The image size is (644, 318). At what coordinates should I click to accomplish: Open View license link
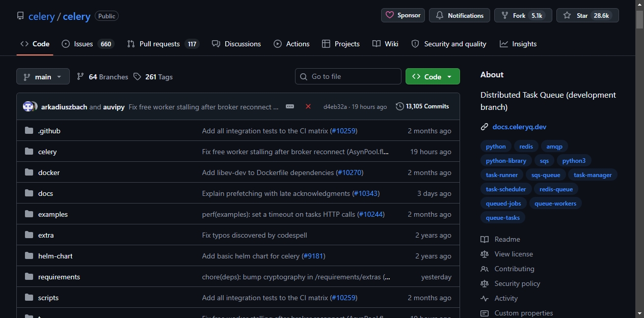pyautogui.click(x=507, y=254)
